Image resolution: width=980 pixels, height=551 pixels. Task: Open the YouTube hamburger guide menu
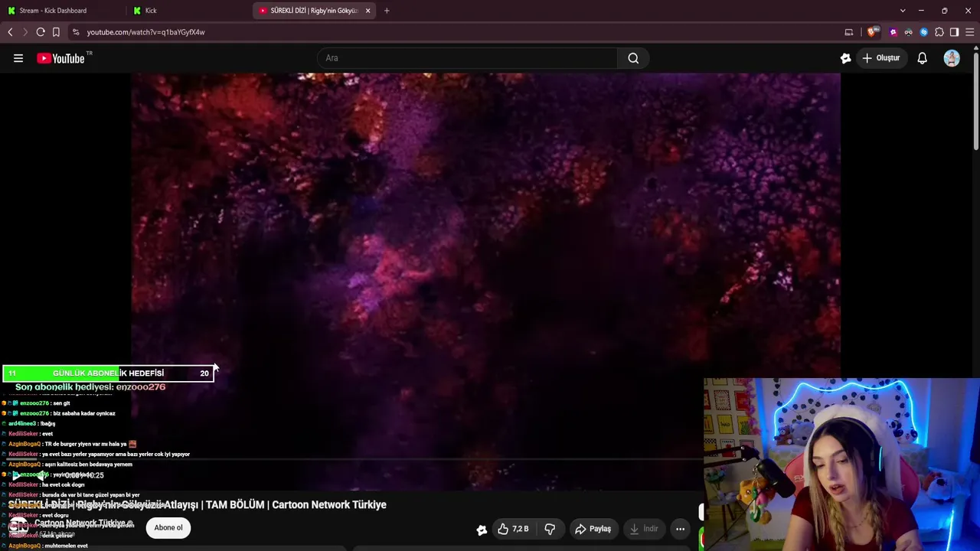coord(18,58)
